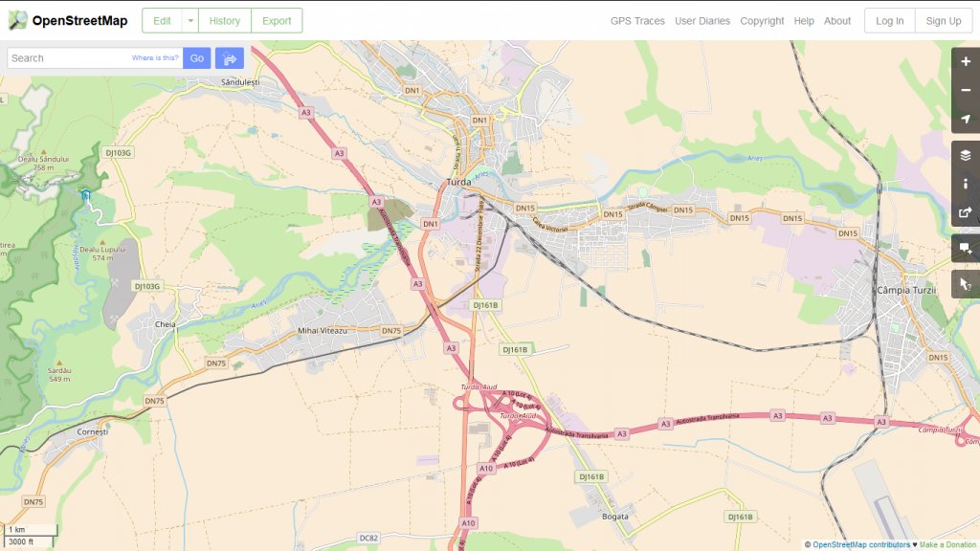
Task: Open the Export tab
Action: [x=277, y=21]
